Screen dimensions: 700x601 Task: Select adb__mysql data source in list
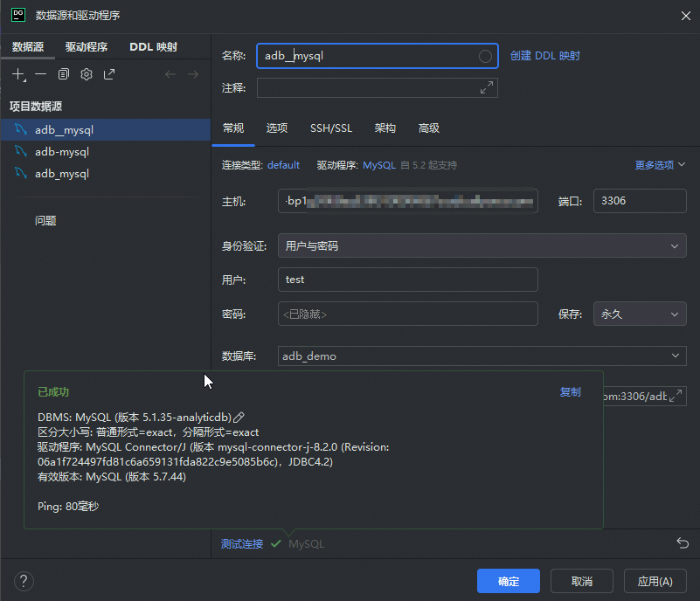point(106,130)
